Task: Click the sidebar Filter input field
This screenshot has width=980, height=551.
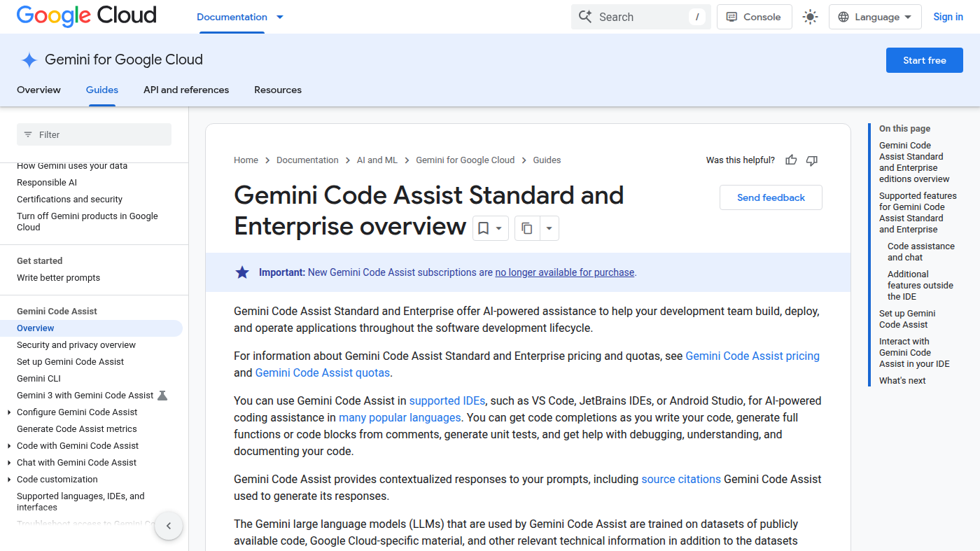Action: click(x=94, y=134)
